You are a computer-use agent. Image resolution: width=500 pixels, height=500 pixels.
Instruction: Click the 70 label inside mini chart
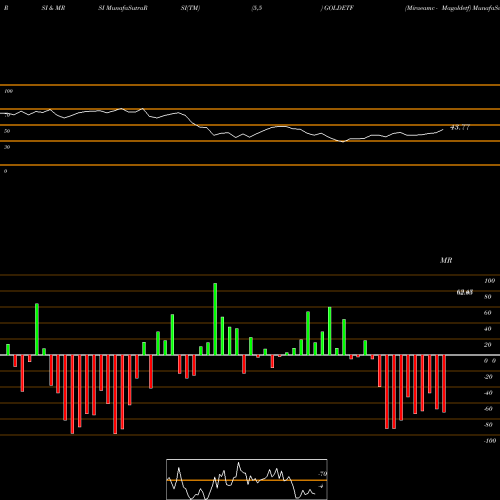[x=323, y=474]
